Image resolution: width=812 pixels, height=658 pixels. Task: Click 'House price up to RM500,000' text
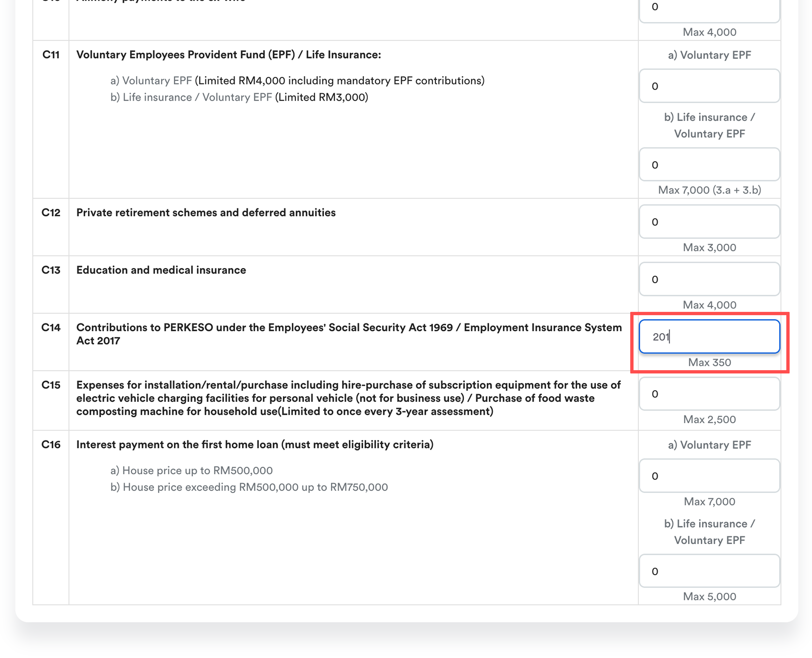tap(191, 470)
